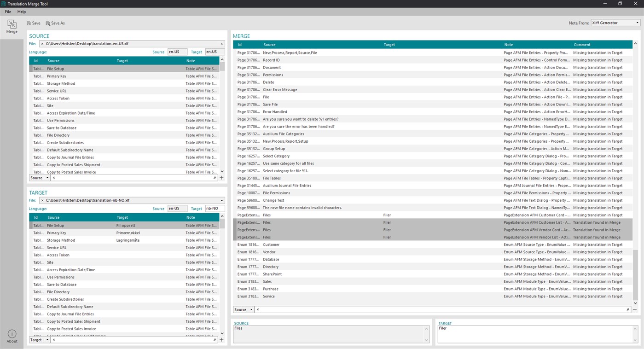Click the search magnifier in the Merge filter
Image resolution: width=644 pixels, height=349 pixels.
628,309
